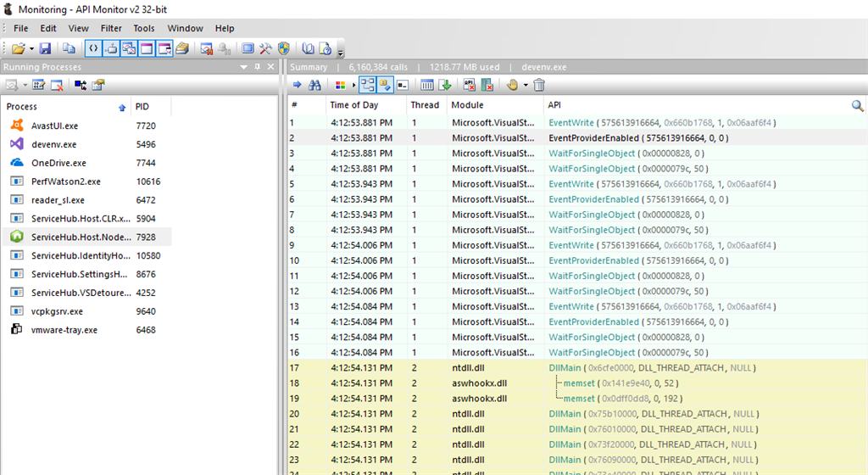Click the blue list window toolbar icon

pos(248,48)
